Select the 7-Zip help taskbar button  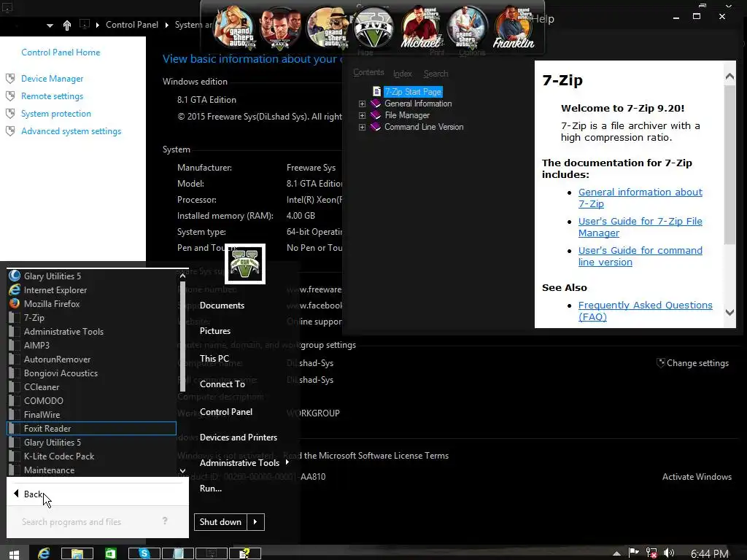(x=245, y=553)
